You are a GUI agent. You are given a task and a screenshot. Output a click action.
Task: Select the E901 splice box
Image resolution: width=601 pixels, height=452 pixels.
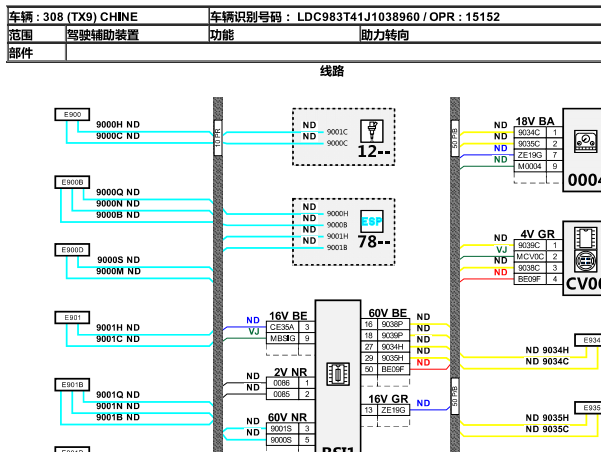coord(72,317)
